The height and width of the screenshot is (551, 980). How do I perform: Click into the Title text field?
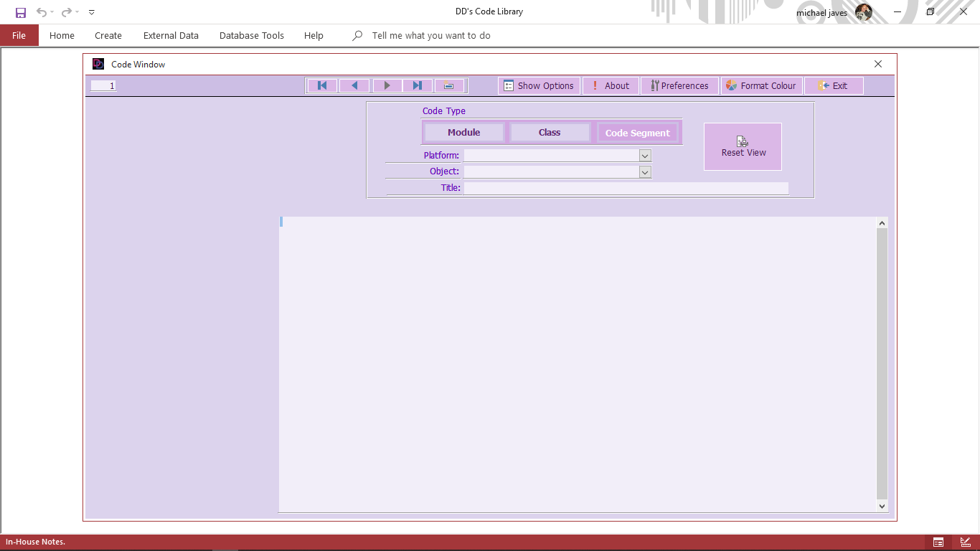coord(626,188)
